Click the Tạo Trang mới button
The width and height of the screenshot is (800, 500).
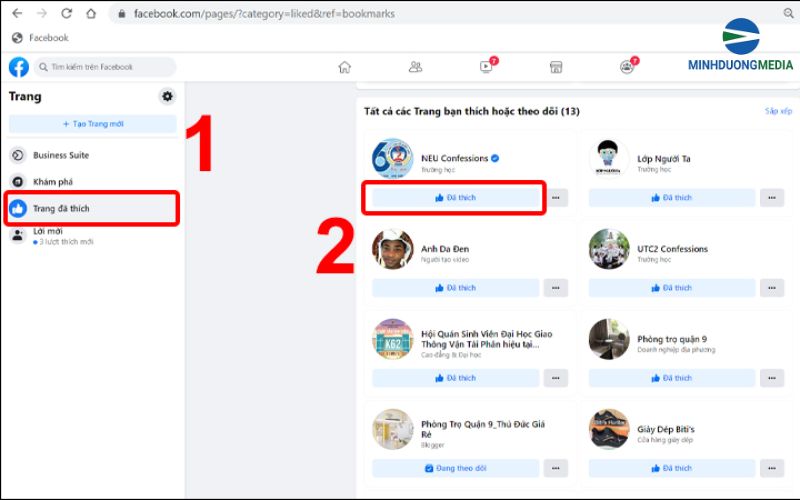pyautogui.click(x=93, y=124)
